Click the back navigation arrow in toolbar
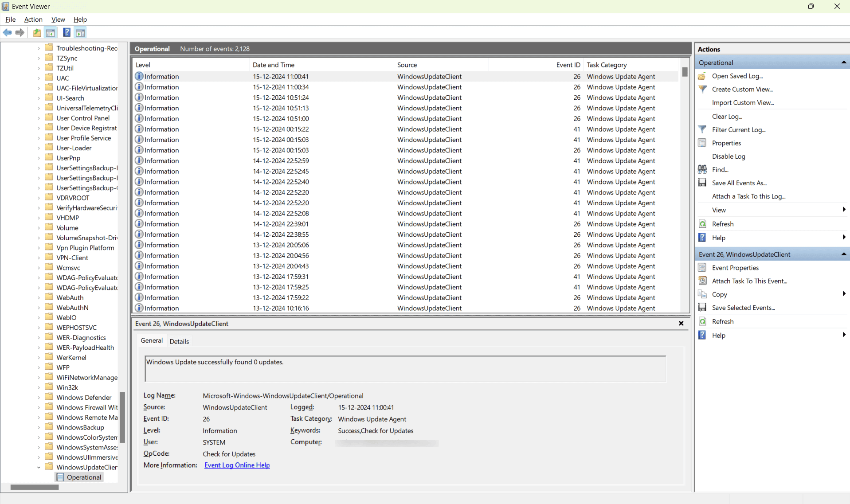Viewport: 850px width, 504px height. [7, 32]
